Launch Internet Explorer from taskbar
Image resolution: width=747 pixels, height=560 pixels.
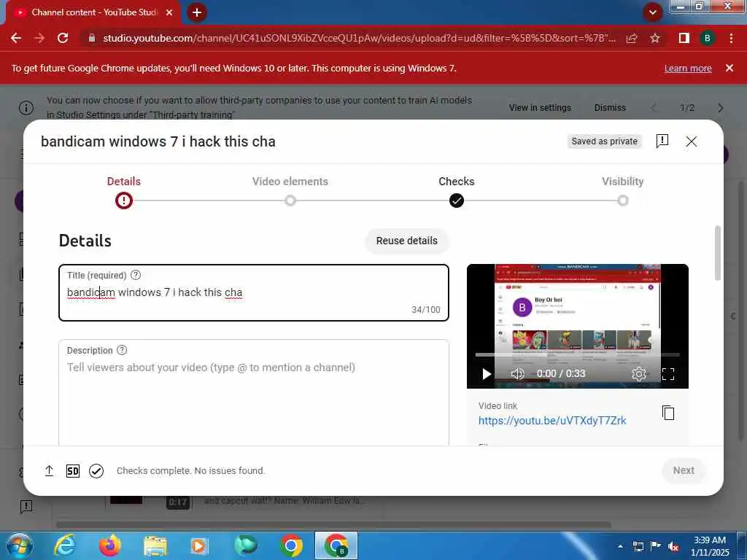point(65,545)
